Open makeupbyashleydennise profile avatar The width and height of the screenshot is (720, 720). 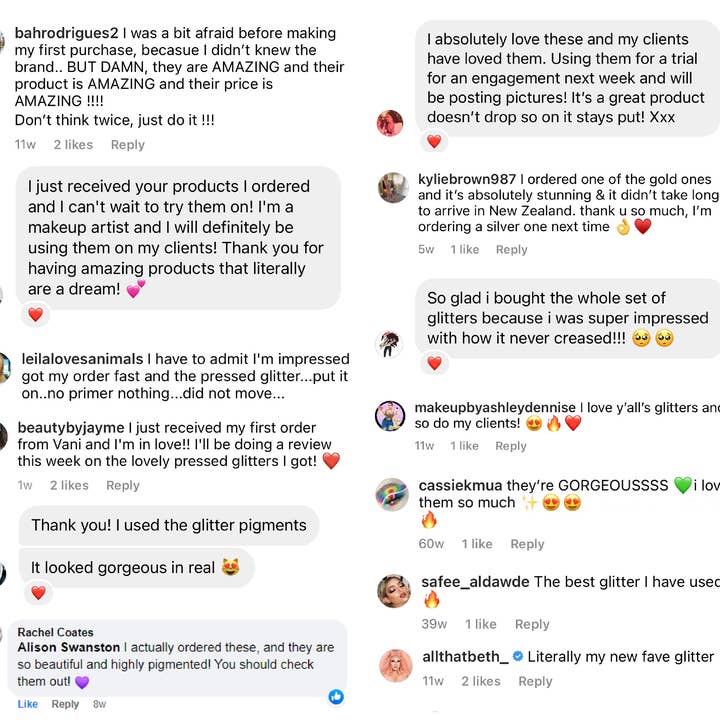pos(390,416)
